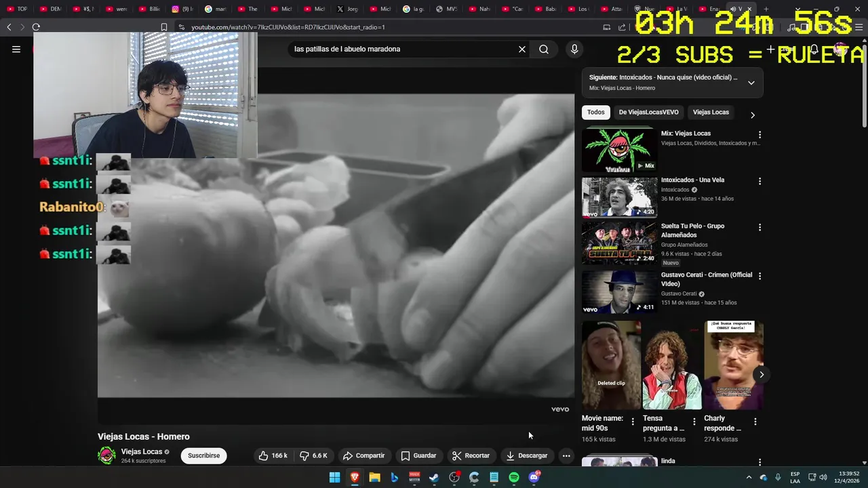
Task: Open options menu for Mix: Viejas Locas
Action: (x=759, y=135)
